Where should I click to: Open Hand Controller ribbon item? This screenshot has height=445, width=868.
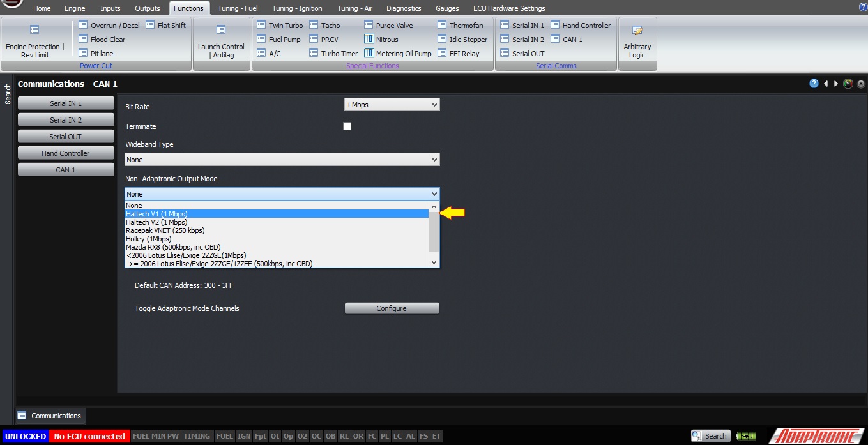[581, 26]
